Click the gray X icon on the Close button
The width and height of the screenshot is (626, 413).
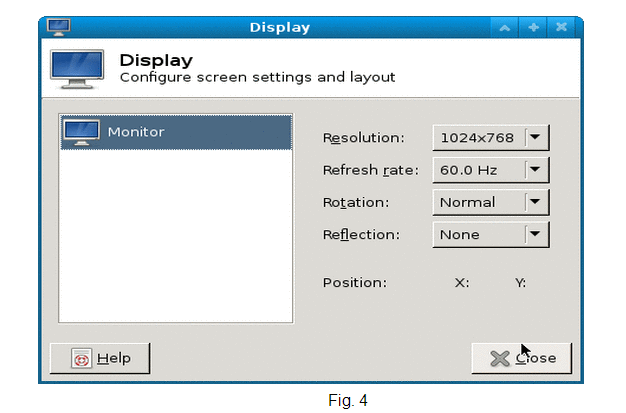click(500, 359)
